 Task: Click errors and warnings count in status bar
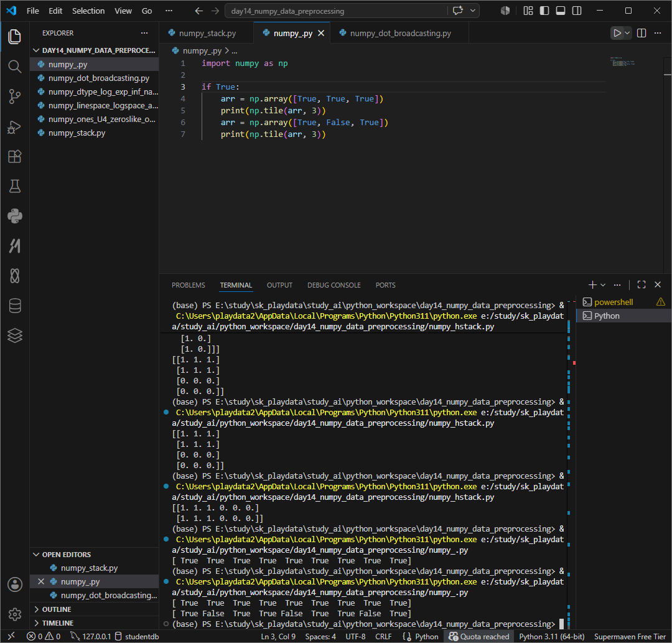[x=44, y=636]
